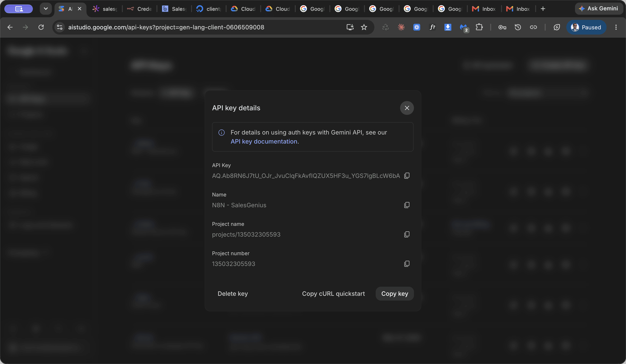Click the chain link toolbar icon
Image resolution: width=626 pixels, height=364 pixels.
point(533,27)
